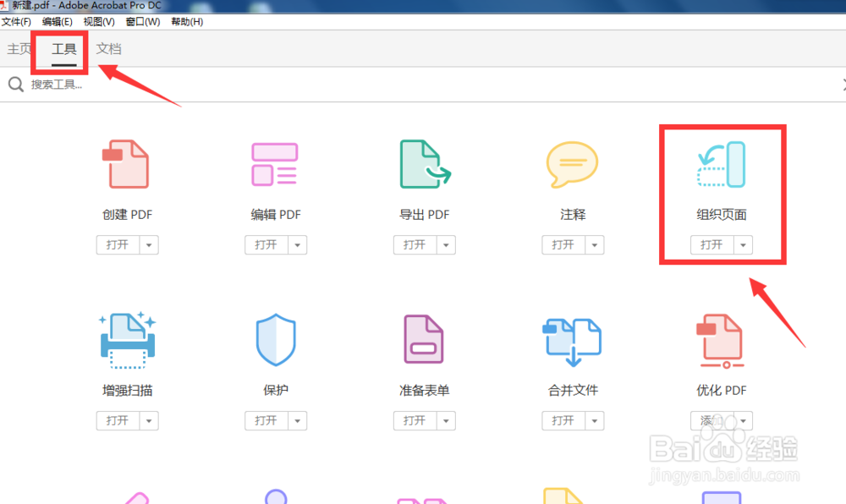Click the 组织页面 label text
The height and width of the screenshot is (504, 846).
722,215
